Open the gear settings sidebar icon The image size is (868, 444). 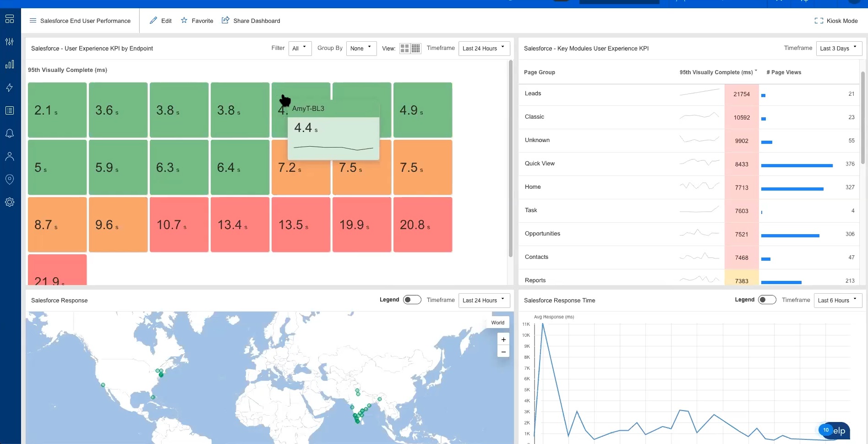tap(10, 202)
